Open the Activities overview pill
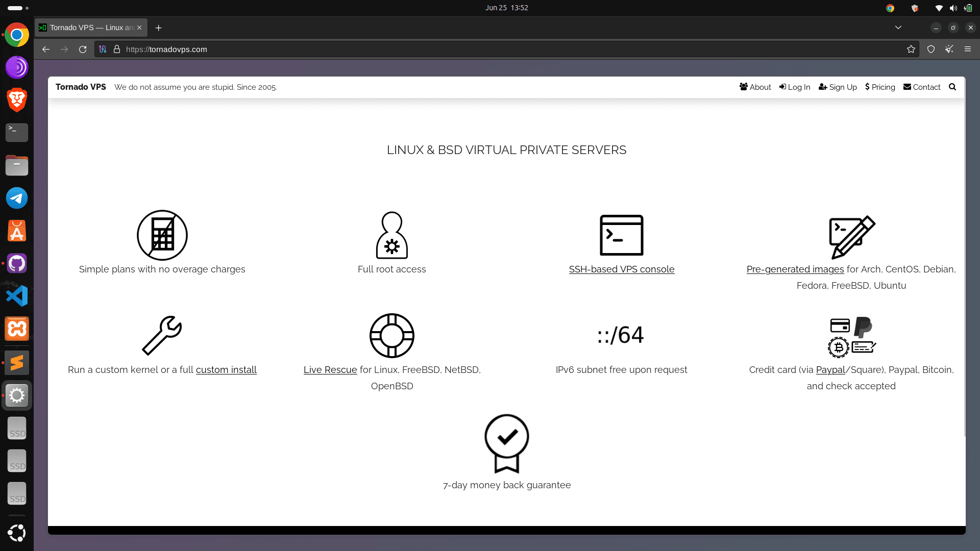This screenshot has height=551, width=980. pos(18,8)
